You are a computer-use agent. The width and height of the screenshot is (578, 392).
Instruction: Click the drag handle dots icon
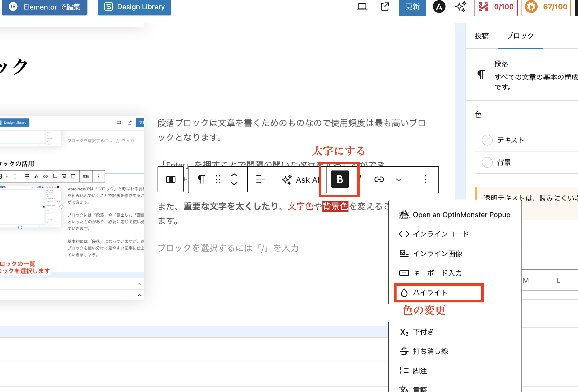click(x=218, y=179)
